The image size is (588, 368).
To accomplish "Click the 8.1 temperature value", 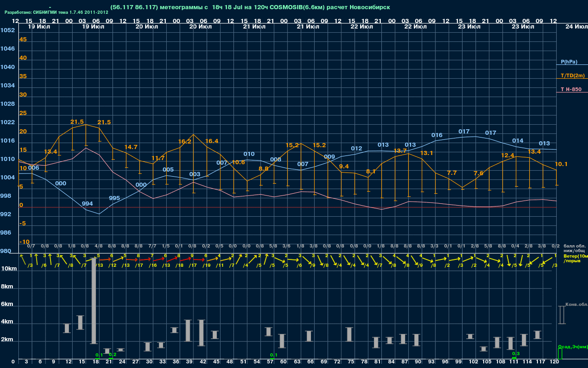I will 371,172.
